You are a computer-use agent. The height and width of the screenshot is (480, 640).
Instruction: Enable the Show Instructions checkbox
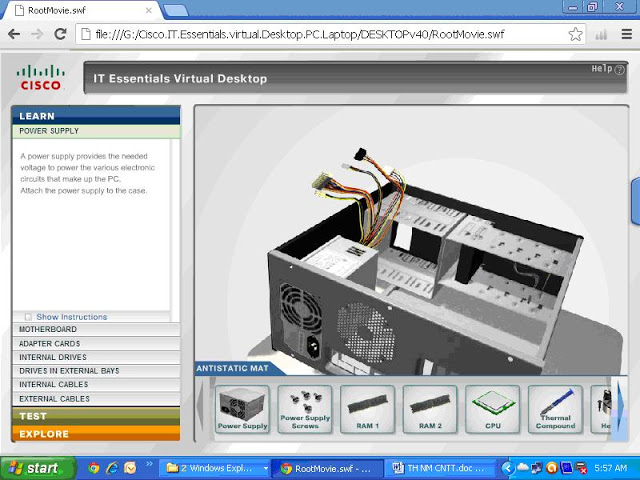coord(28,317)
